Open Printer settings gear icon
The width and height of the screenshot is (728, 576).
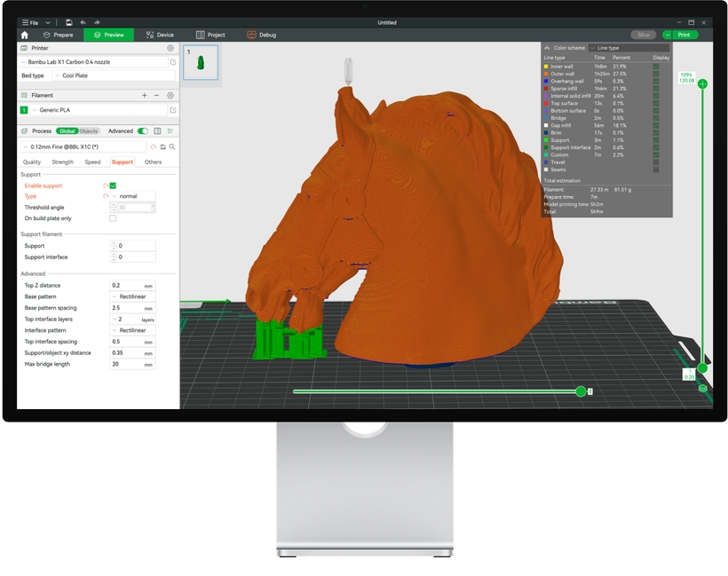click(170, 48)
